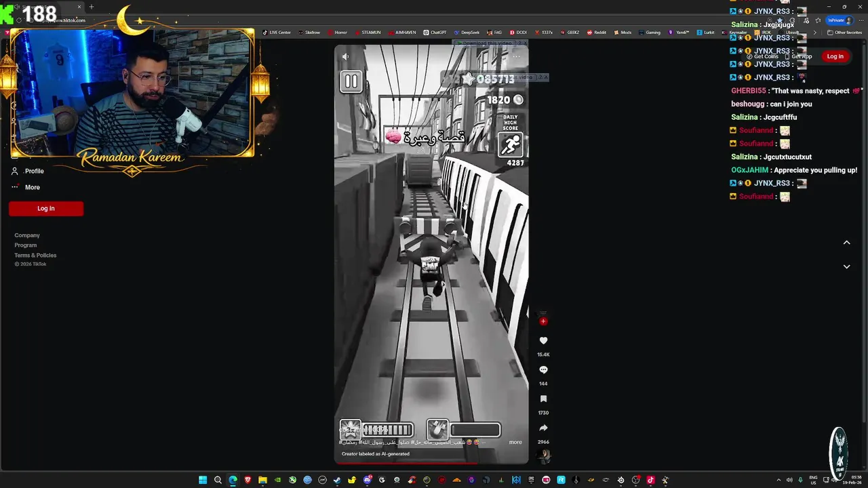Click the InPrivate profile button

[x=840, y=20]
